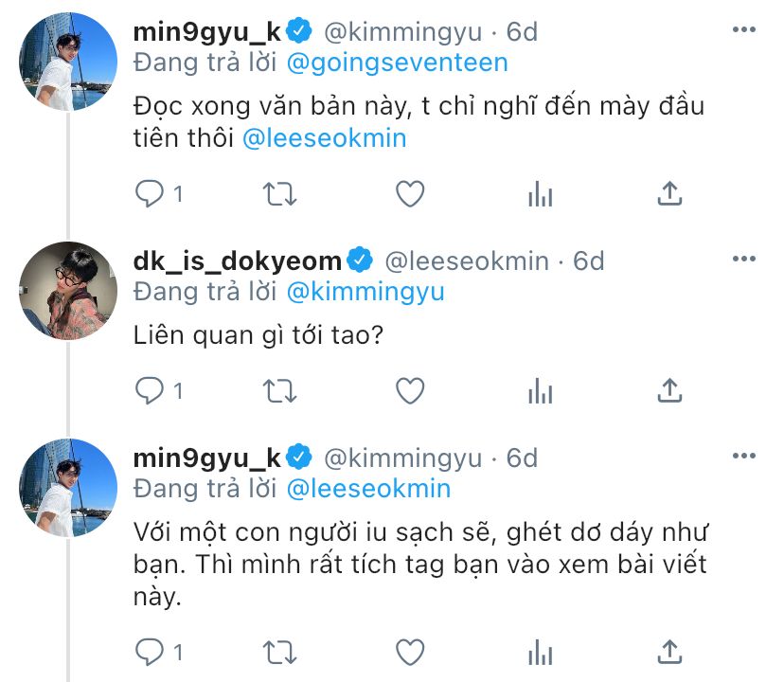
Task: Reply to min9gyu_k's first tweet
Action: (150, 193)
